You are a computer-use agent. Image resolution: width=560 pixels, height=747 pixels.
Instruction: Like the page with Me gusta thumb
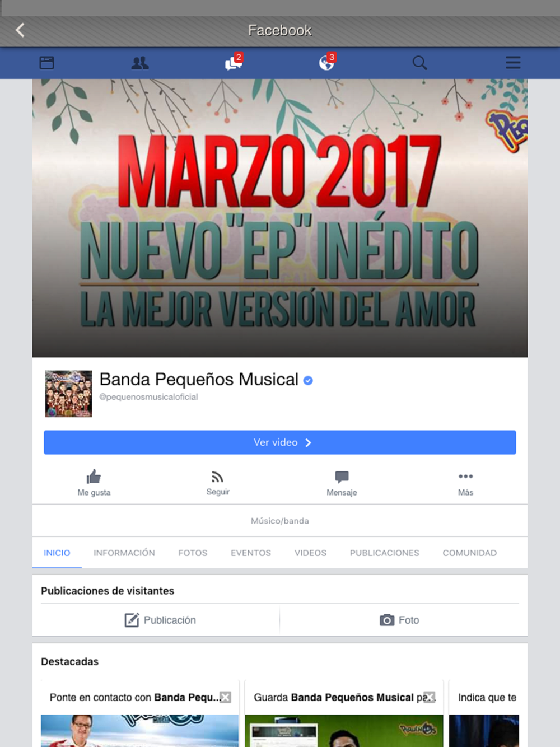(94, 483)
